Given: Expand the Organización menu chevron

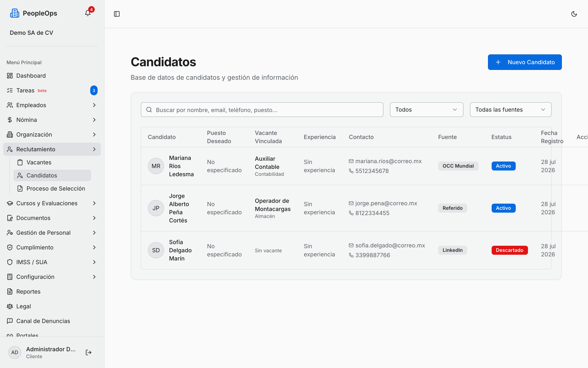Looking at the screenshot, I should pyautogui.click(x=94, y=135).
